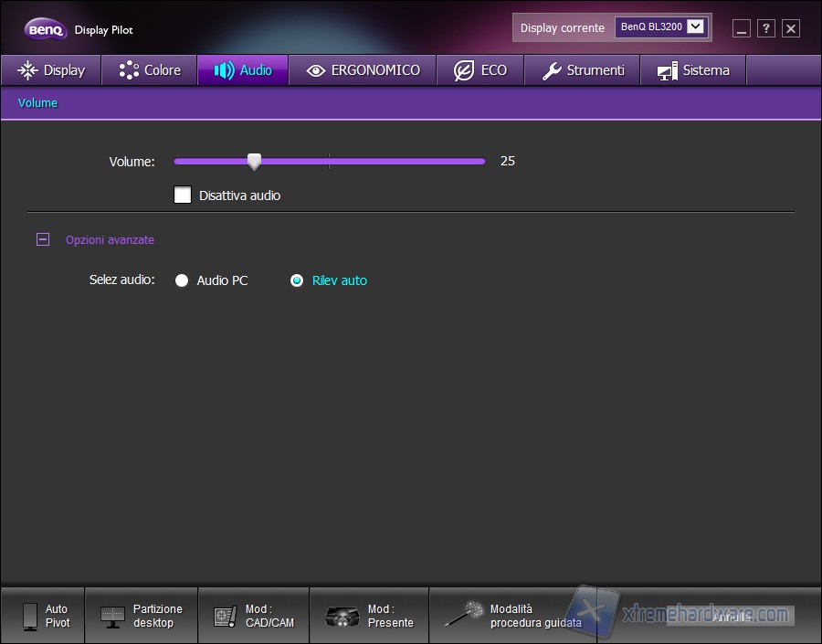This screenshot has width=822, height=644.
Task: Open the ERGONOMICO eye tab
Action: tap(363, 70)
